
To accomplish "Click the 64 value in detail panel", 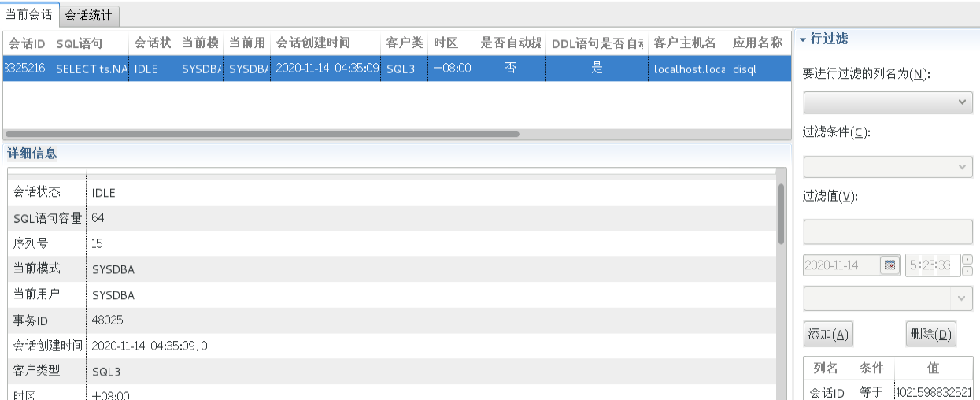I will (x=98, y=217).
